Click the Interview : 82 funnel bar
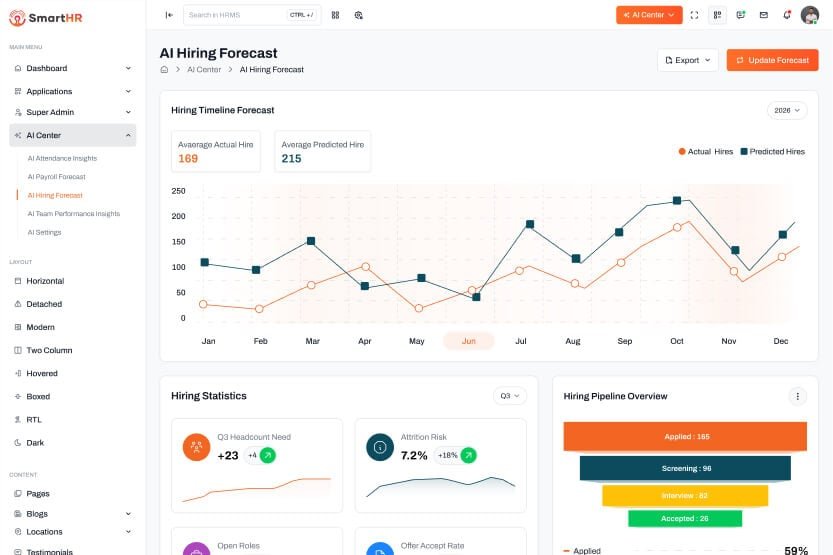833x555 pixels. click(x=685, y=496)
